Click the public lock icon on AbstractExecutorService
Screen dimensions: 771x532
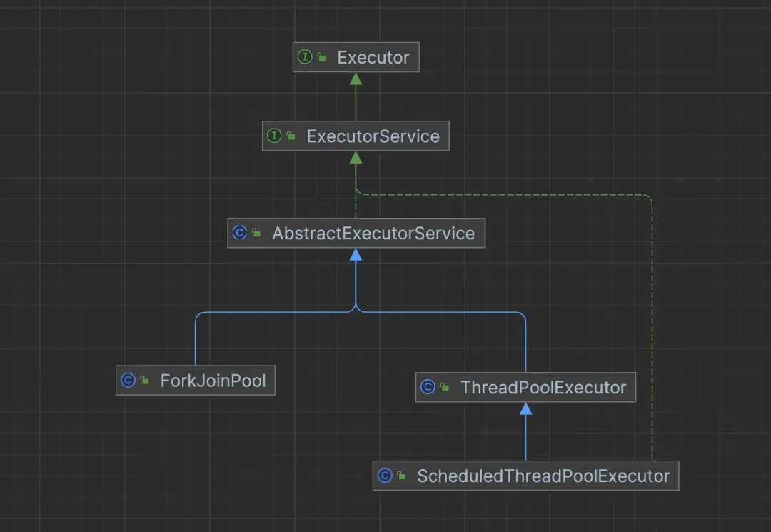[257, 233]
